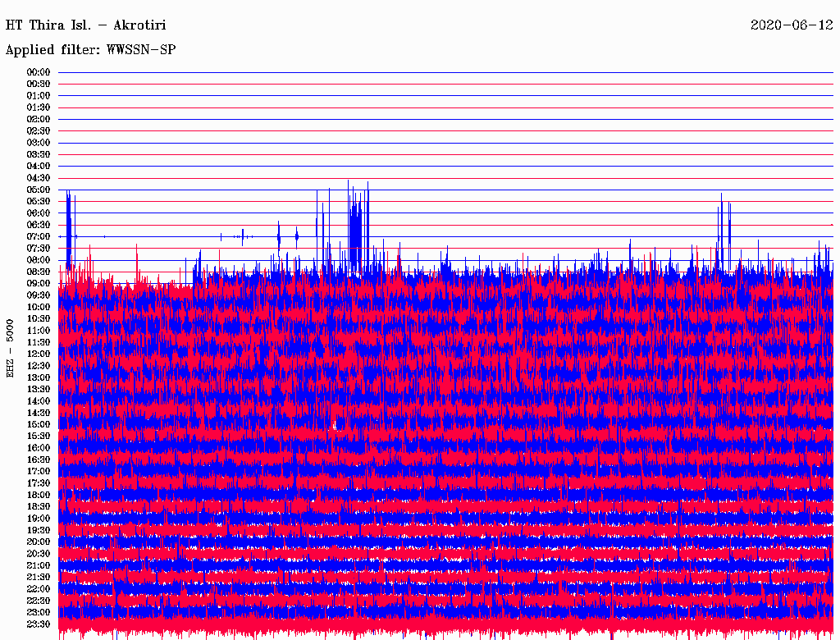Select the 15:30 time label
The image size is (840, 640).
(x=39, y=437)
